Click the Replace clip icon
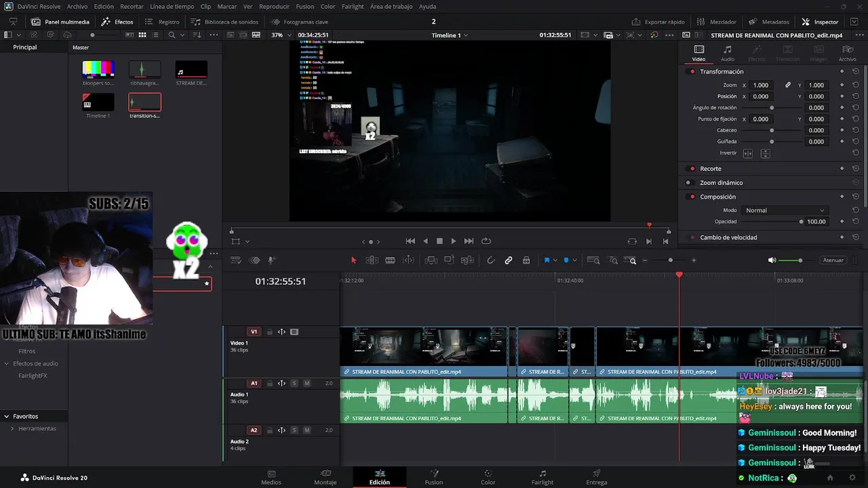Viewport: 868px width, 488px height. click(467, 260)
